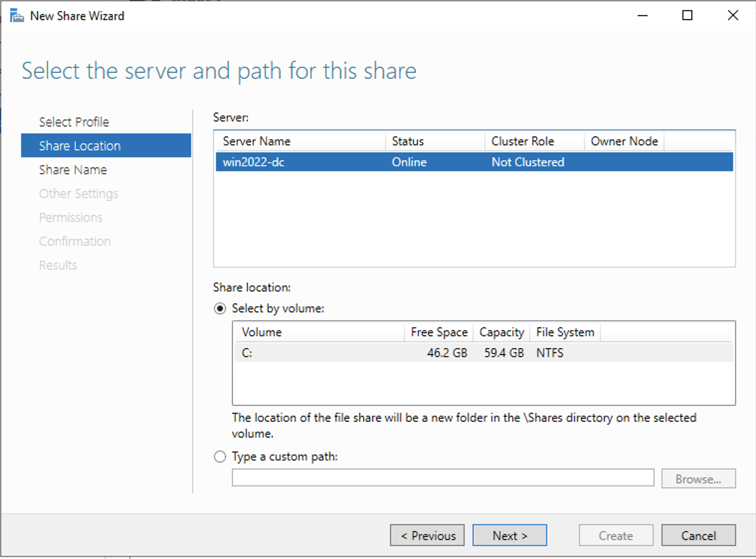The image size is (756, 559).
Task: Open the Share Location step
Action: (80, 146)
